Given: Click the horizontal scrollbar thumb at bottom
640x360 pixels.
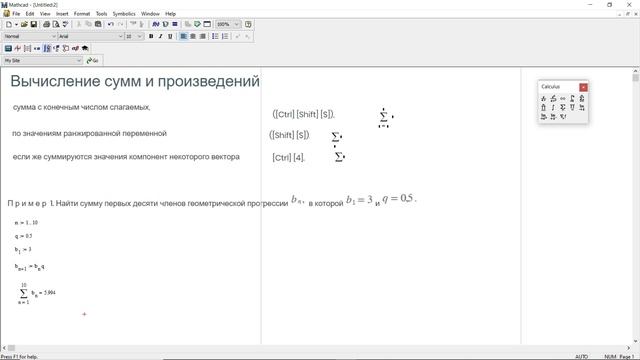Looking at the screenshot, I should click(11, 348).
